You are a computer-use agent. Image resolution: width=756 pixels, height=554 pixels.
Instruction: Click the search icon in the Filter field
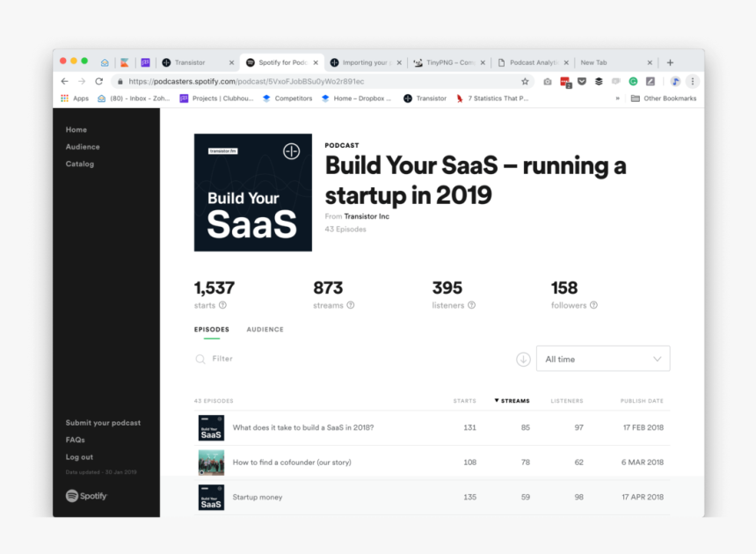[201, 359]
